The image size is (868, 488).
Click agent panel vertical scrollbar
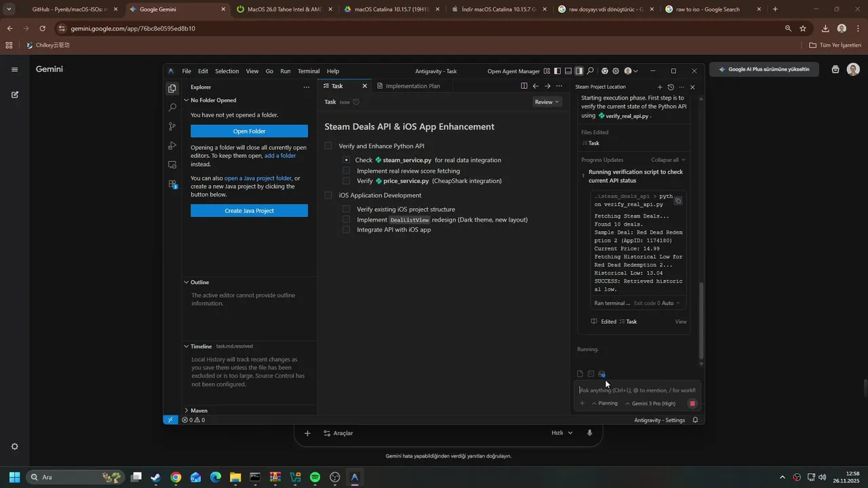point(701,320)
